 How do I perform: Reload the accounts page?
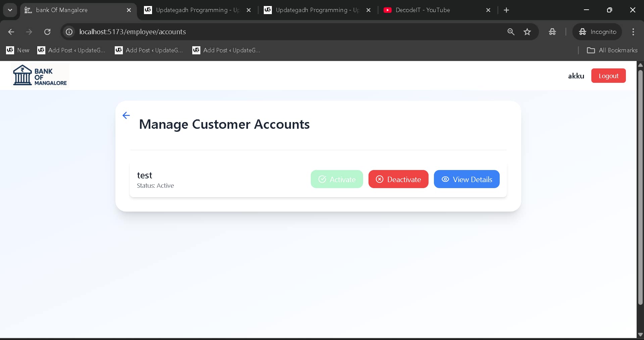pyautogui.click(x=47, y=32)
